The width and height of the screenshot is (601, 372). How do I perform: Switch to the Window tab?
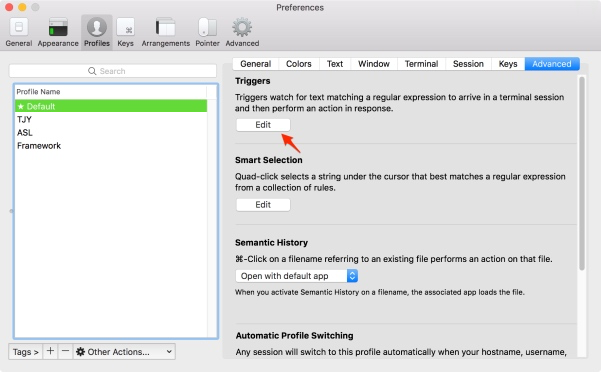click(x=374, y=64)
